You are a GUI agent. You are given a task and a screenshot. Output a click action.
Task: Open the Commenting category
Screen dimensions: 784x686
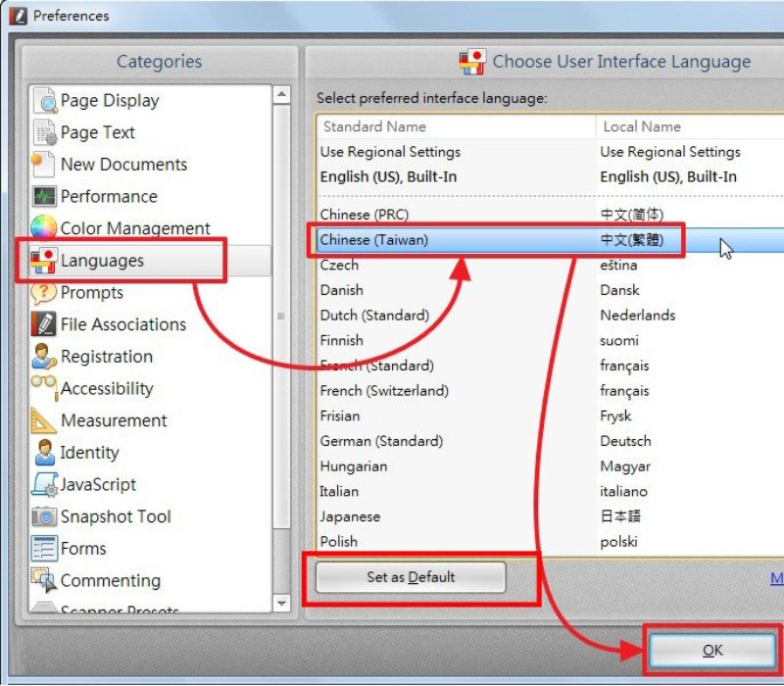pyautogui.click(x=110, y=580)
